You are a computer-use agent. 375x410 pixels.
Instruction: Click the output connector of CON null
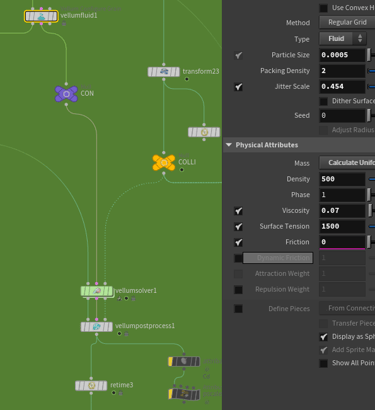(x=66, y=104)
